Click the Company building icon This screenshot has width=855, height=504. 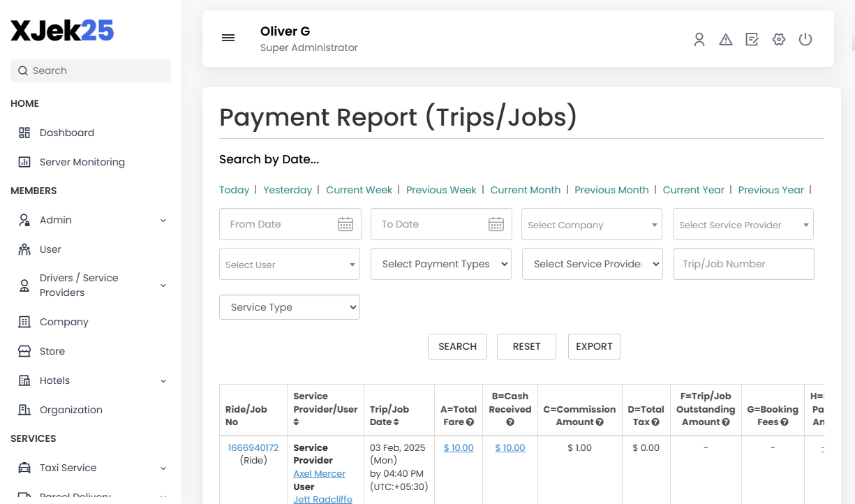23,322
